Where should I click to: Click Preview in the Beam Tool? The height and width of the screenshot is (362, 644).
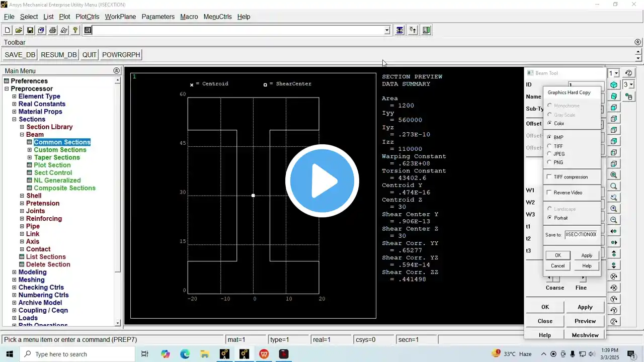pyautogui.click(x=585, y=321)
